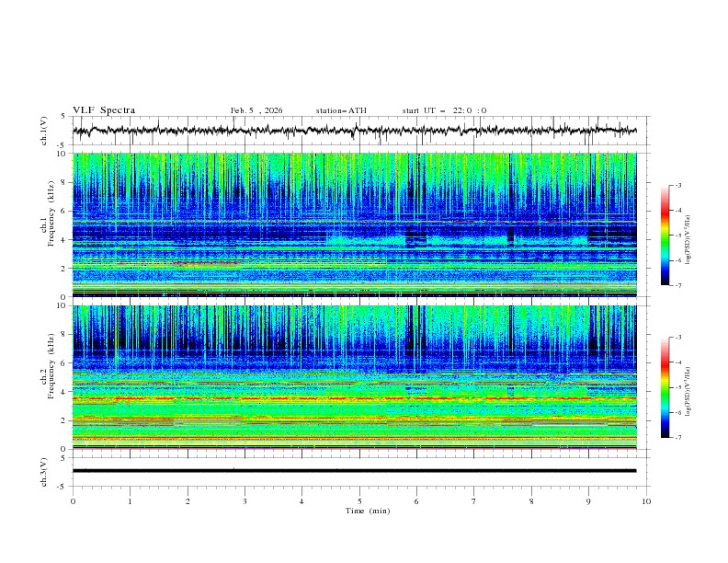This screenshot has height=563, width=728.
Task: Click the 'log(PSD)(V²/Hz)' label beside ch.2 colorbar
Action: [x=688, y=391]
